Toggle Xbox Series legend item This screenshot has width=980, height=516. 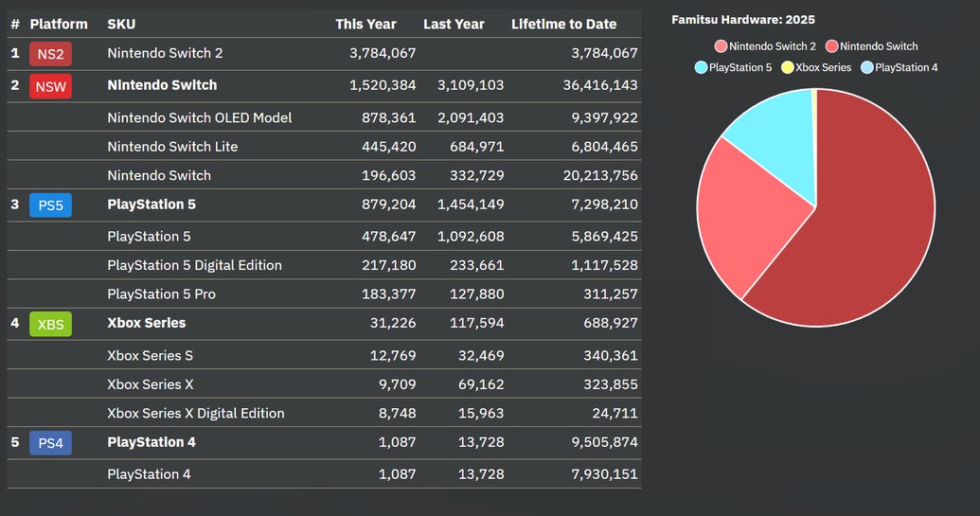[x=815, y=67]
